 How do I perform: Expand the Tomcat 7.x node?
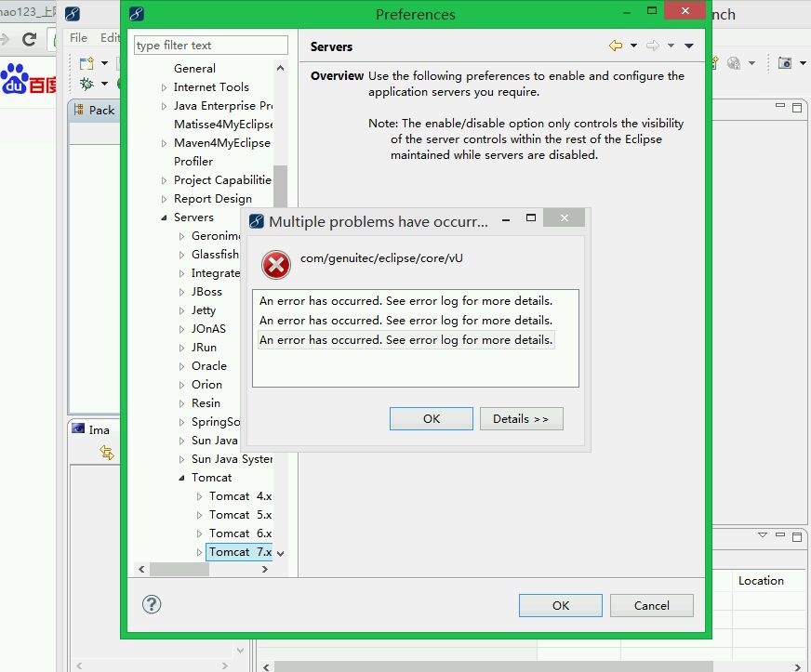[x=199, y=553]
